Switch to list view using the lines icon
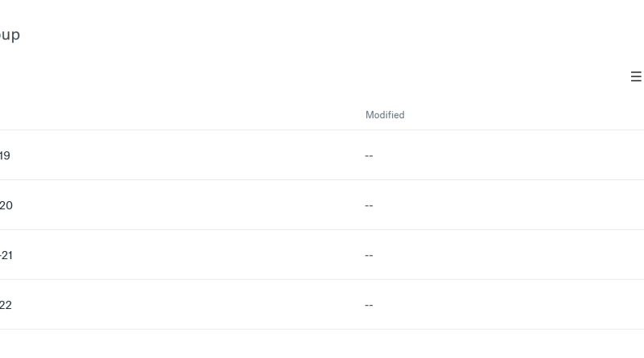Screen dimensions: 644x358 coord(636,77)
